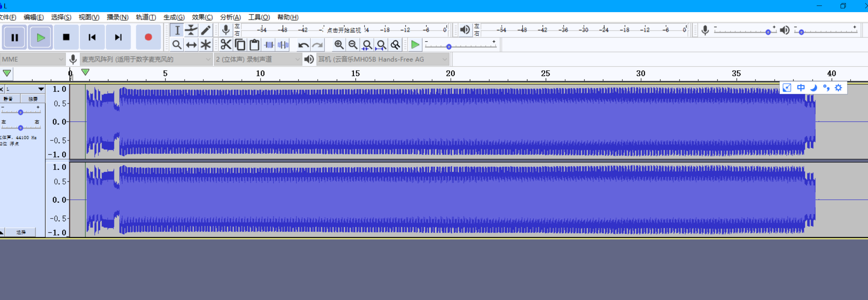Viewport: 868px width, 300px height.
Task: Open the 效果(C) menu
Action: coord(202,17)
